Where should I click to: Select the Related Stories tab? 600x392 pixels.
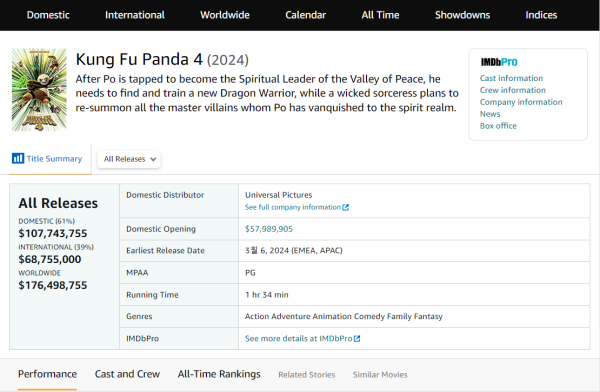pos(307,375)
